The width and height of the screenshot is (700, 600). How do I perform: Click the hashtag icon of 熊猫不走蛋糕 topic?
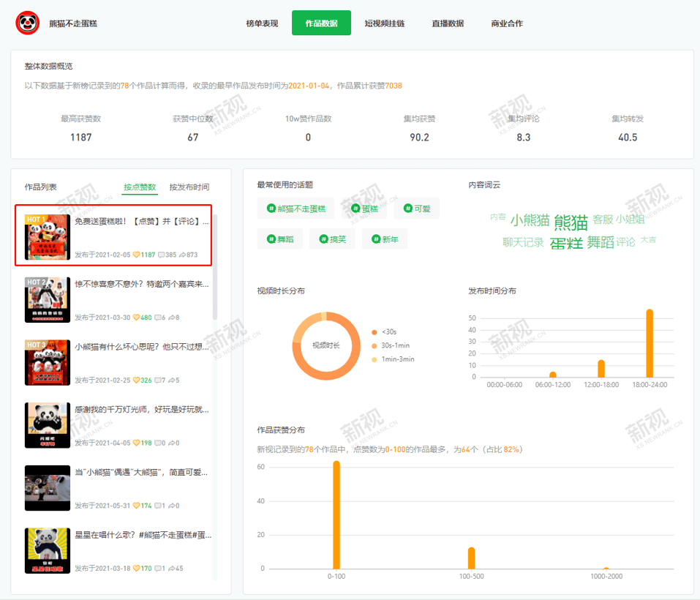pyautogui.click(x=271, y=209)
